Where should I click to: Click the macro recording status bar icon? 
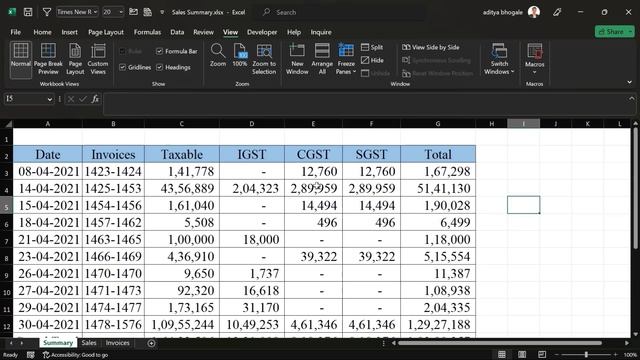31,355
